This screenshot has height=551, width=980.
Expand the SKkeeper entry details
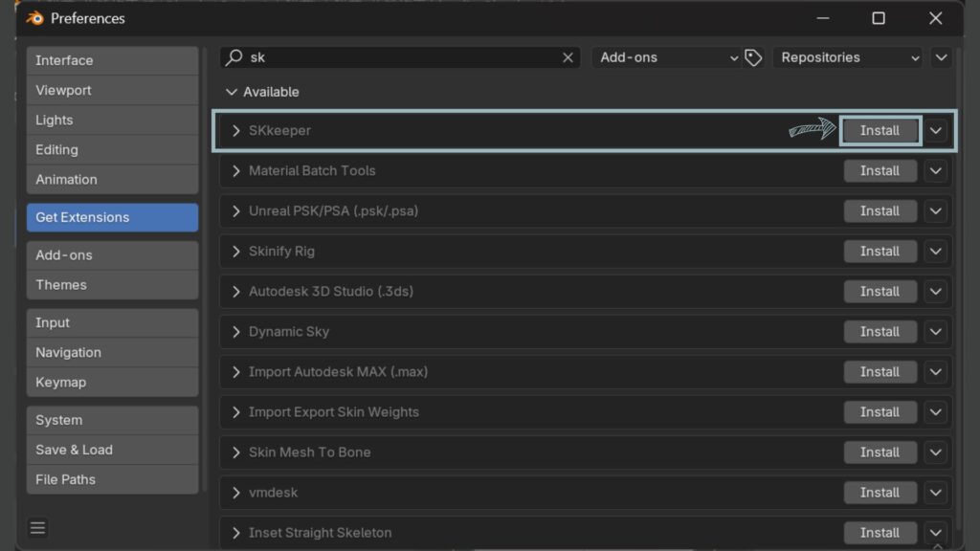pos(235,130)
